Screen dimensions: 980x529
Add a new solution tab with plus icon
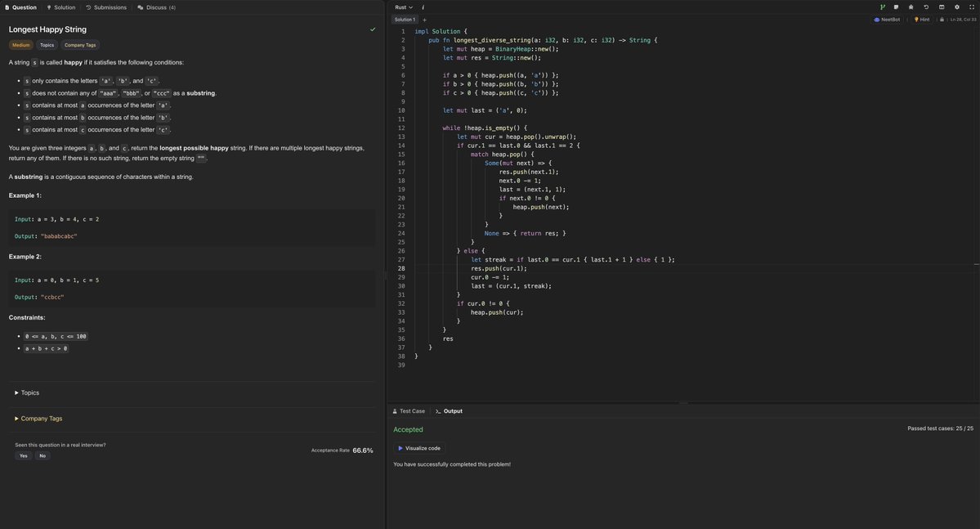point(424,20)
